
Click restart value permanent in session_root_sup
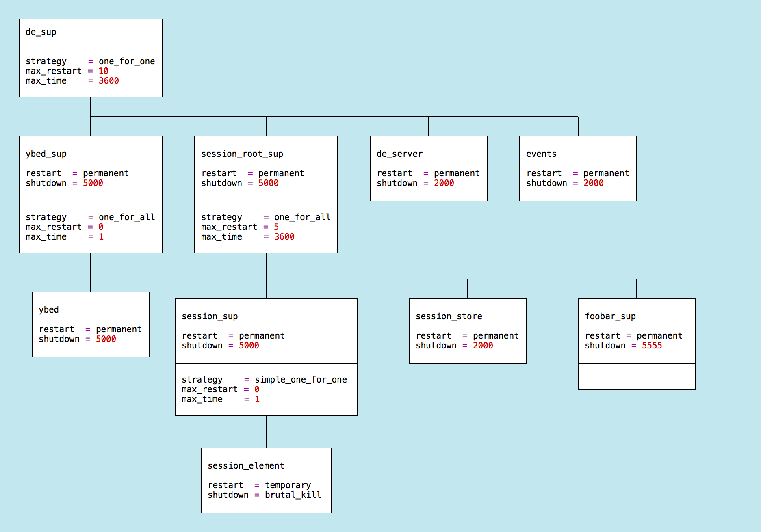pos(281,173)
